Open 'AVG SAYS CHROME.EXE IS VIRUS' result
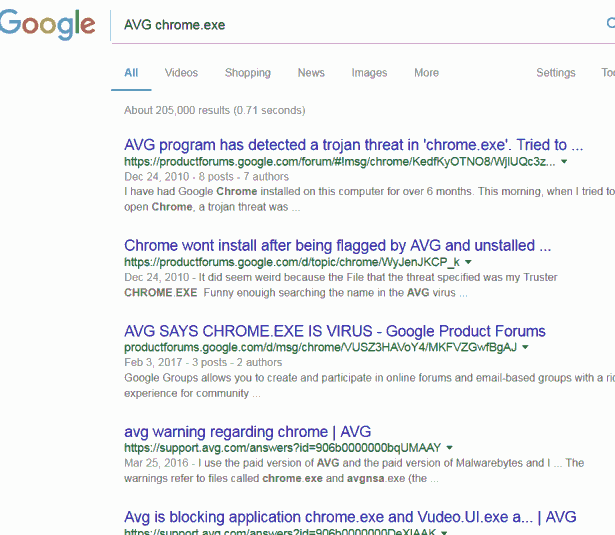The width and height of the screenshot is (615, 535). (335, 331)
